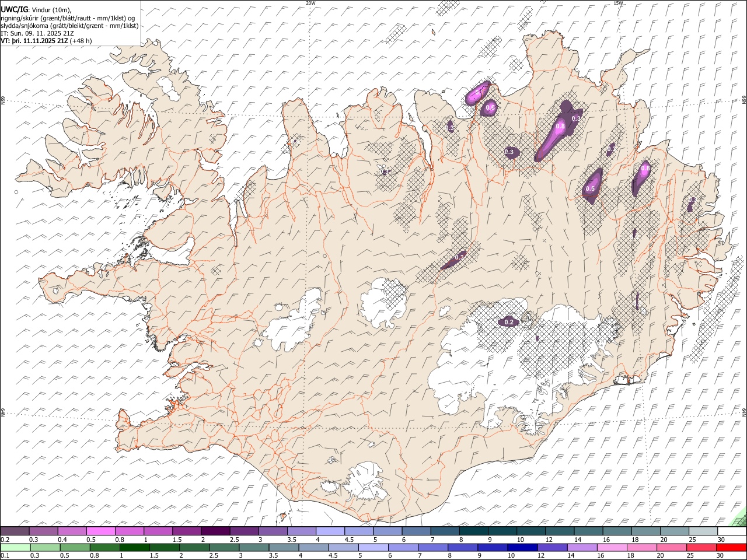Click the white 30 swatch in the top legend row
Image resolution: width=747 pixels, height=560 pixels.
click(x=732, y=531)
